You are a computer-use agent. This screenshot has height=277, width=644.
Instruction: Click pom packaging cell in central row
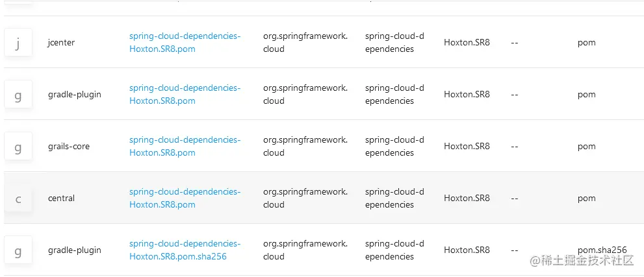586,199
